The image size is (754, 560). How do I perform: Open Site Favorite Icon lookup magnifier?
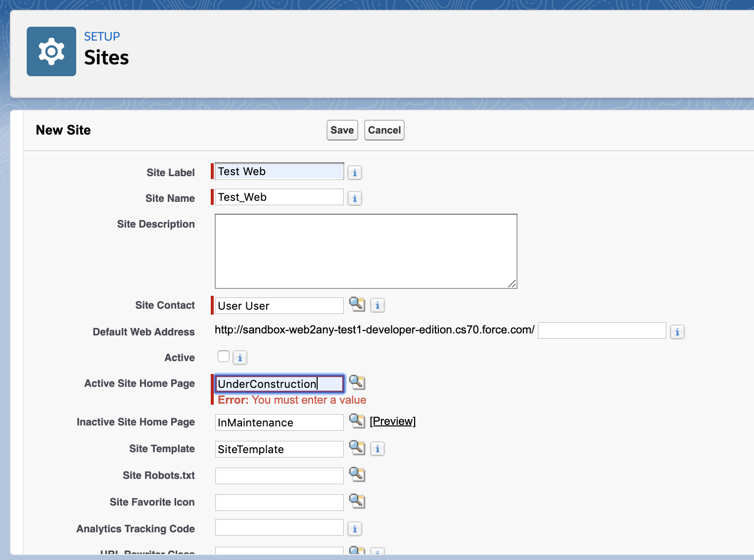(357, 501)
